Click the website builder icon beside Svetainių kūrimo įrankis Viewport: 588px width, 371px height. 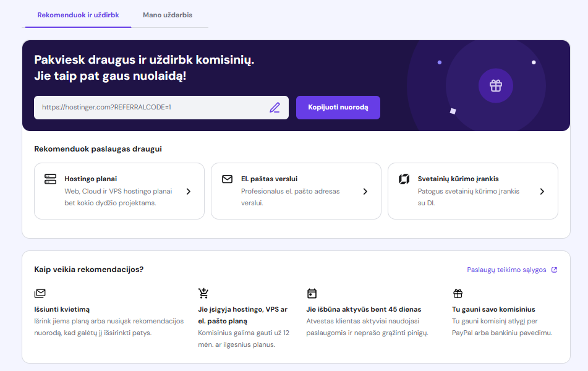pos(404,179)
